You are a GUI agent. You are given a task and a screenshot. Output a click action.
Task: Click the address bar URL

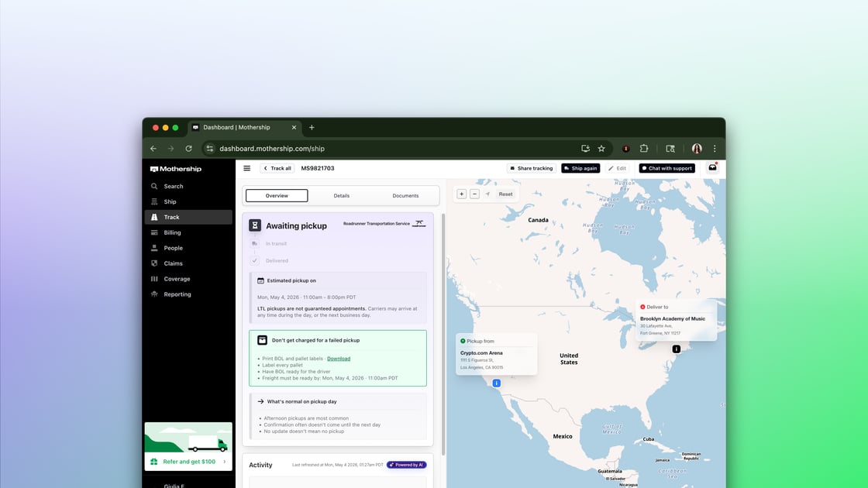coord(272,148)
